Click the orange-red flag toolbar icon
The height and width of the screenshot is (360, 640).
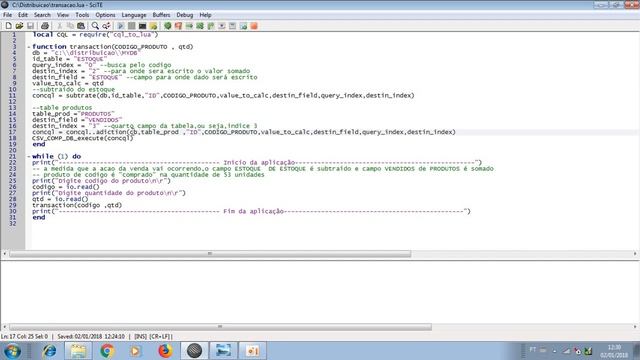(x=178, y=26)
